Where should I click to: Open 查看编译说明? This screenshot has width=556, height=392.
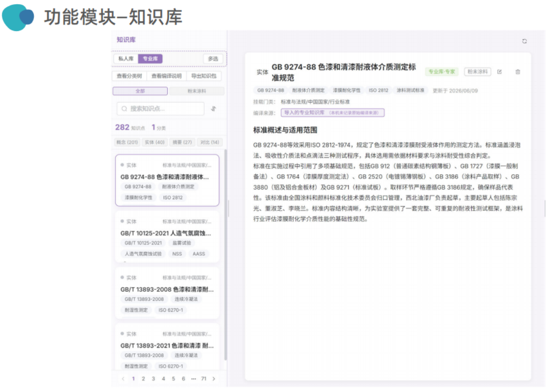(x=166, y=76)
